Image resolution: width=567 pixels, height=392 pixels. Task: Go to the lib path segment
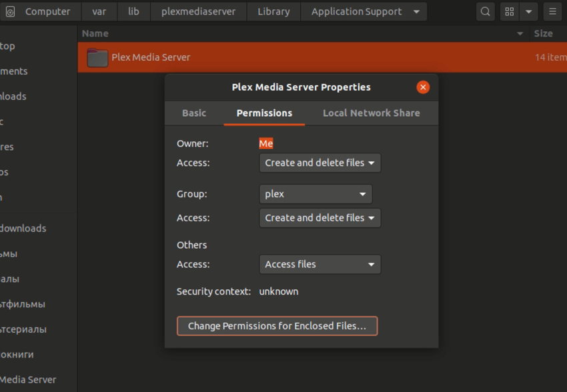pyautogui.click(x=133, y=11)
